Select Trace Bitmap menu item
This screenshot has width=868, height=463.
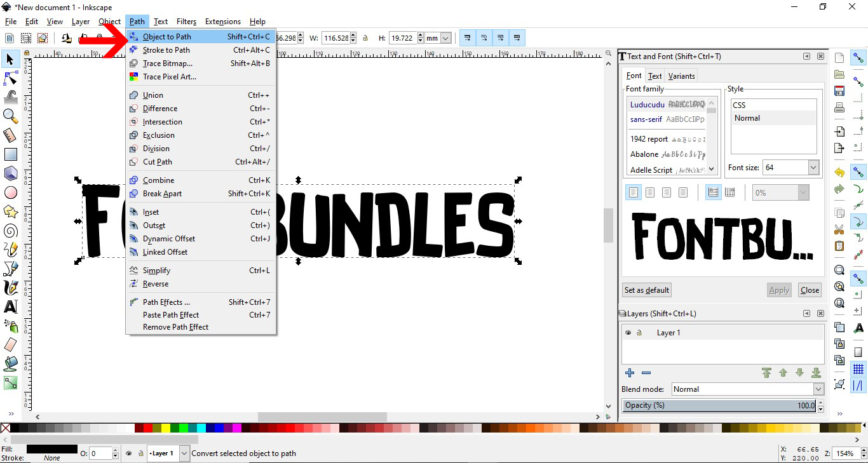[x=201, y=64]
